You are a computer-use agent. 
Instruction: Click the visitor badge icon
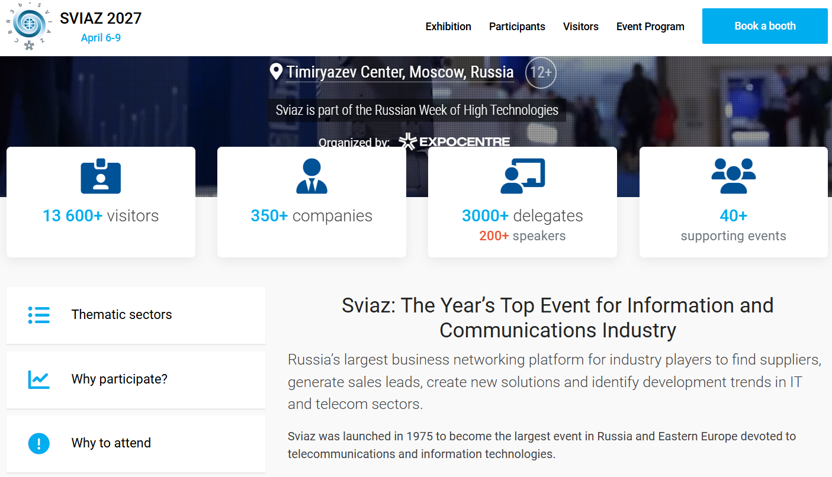pos(101,176)
